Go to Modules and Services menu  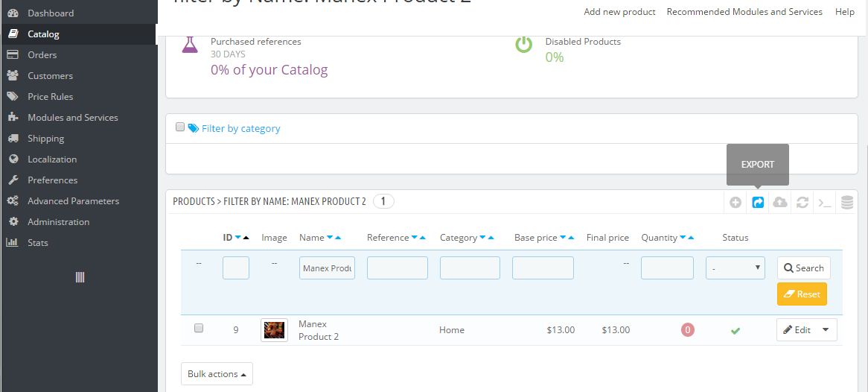tap(72, 117)
